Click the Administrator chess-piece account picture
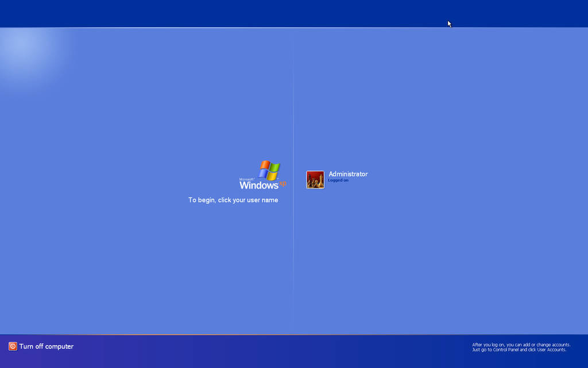 tap(315, 180)
